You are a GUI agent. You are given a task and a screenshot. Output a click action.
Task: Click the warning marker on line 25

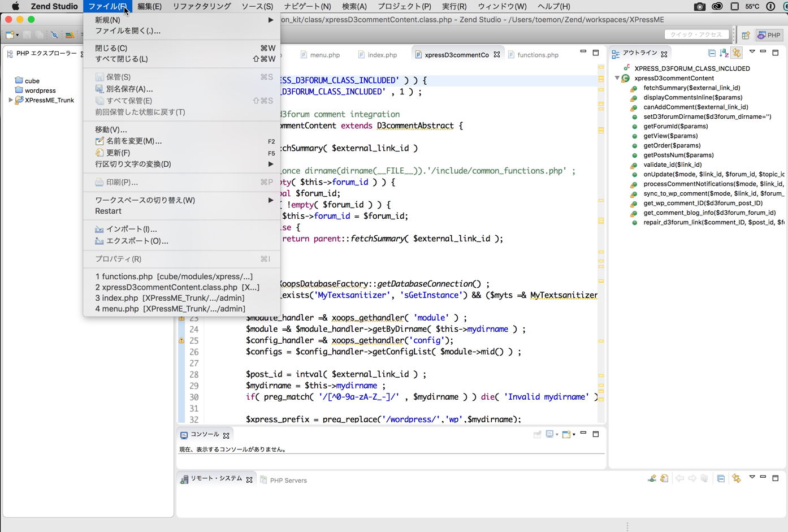coord(181,340)
